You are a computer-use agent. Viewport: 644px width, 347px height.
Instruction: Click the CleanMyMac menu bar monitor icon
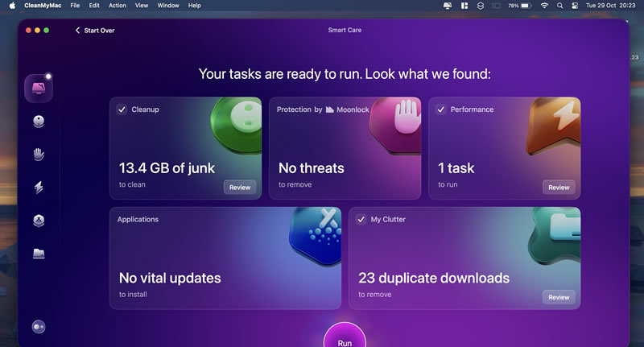448,6
